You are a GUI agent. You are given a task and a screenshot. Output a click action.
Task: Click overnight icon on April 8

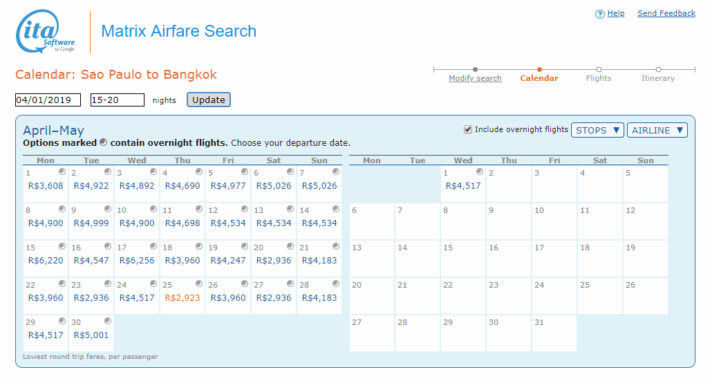(62, 209)
